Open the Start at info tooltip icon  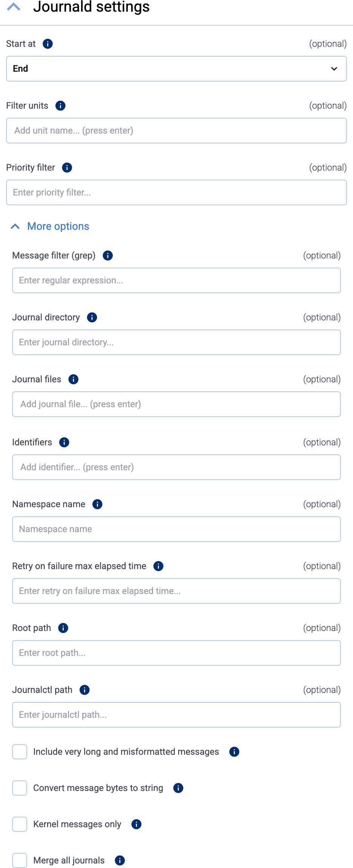(x=47, y=44)
